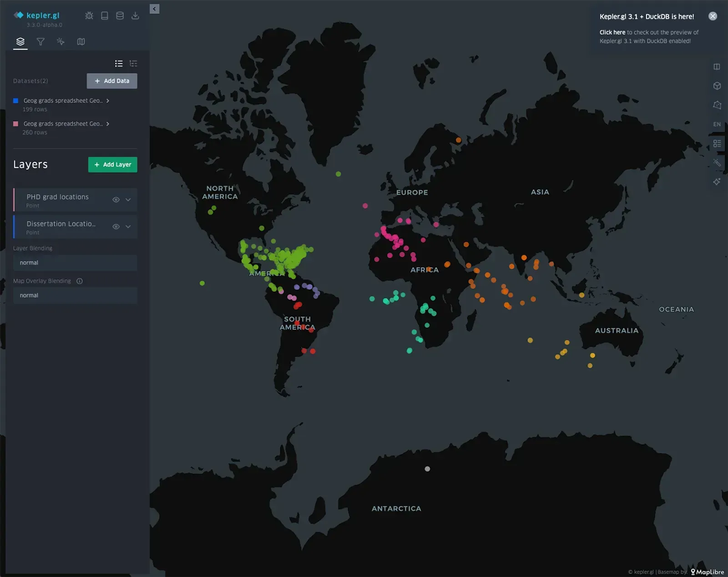Click the bug report icon
This screenshot has width=728, height=577.
89,15
